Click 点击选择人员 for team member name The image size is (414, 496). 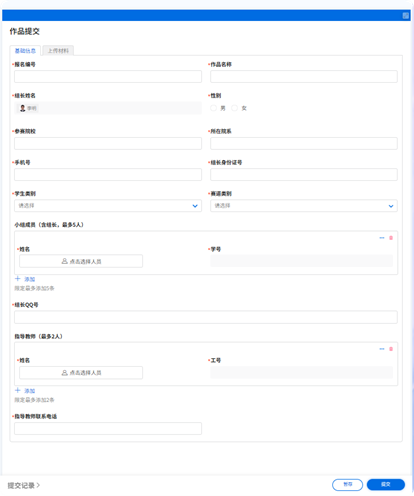click(x=81, y=261)
